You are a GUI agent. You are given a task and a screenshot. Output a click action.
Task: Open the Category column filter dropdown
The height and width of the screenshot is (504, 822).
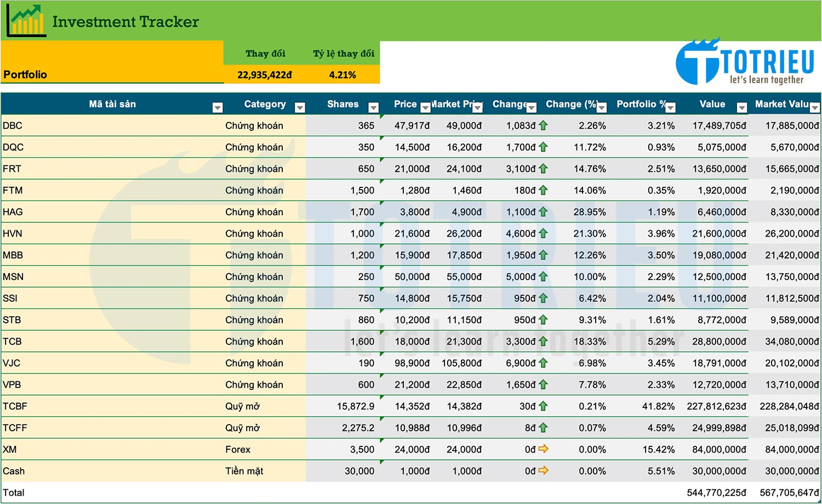(x=300, y=107)
